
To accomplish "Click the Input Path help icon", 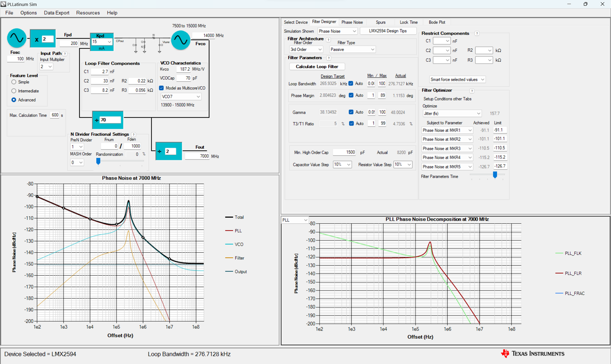I will [x=65, y=54].
